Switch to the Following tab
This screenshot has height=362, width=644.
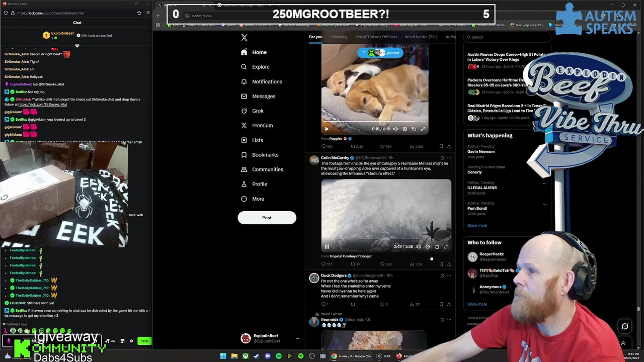[339, 37]
